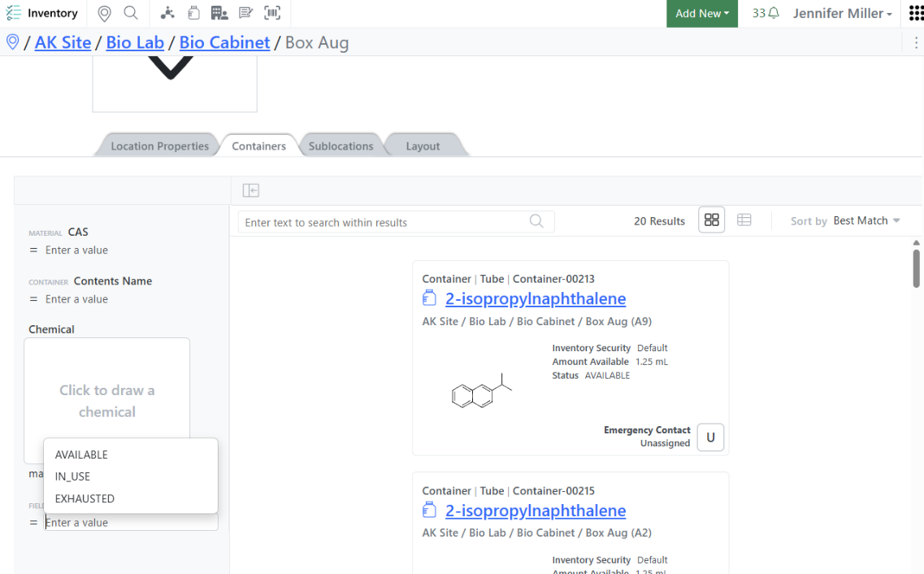Choose EXHAUSTED in the suggestion list
This screenshot has width=924, height=574.
tap(85, 498)
